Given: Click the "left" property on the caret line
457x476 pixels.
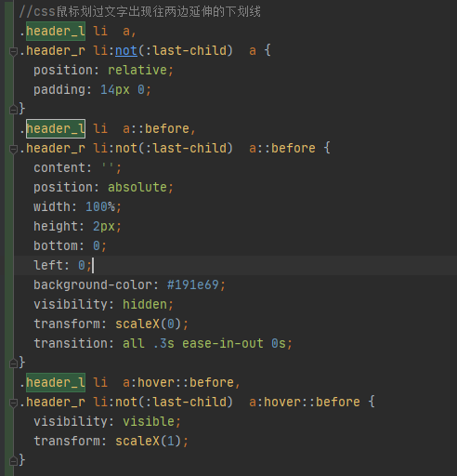Looking at the screenshot, I should [x=49, y=265].
